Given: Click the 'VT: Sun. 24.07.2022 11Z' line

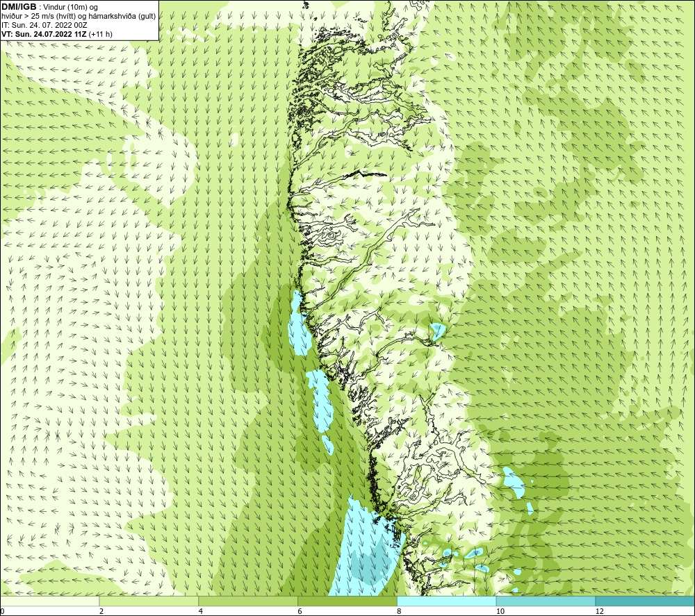Looking at the screenshot, I should [x=44, y=34].
